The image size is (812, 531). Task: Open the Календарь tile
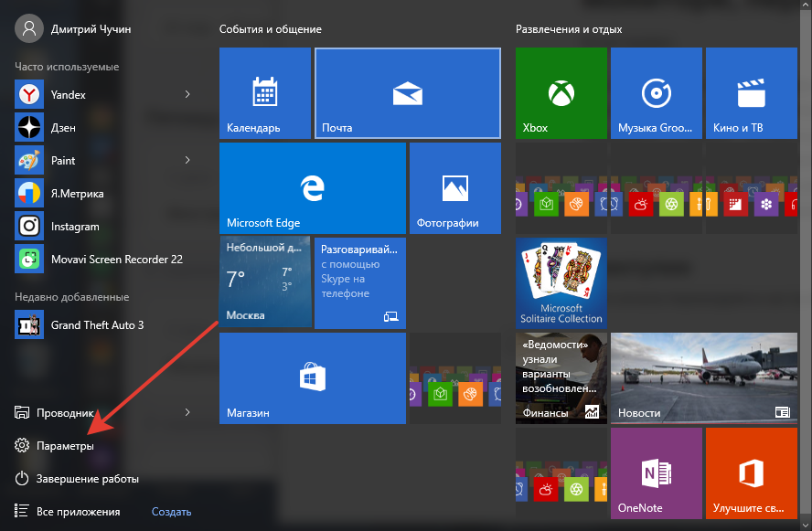click(x=265, y=93)
